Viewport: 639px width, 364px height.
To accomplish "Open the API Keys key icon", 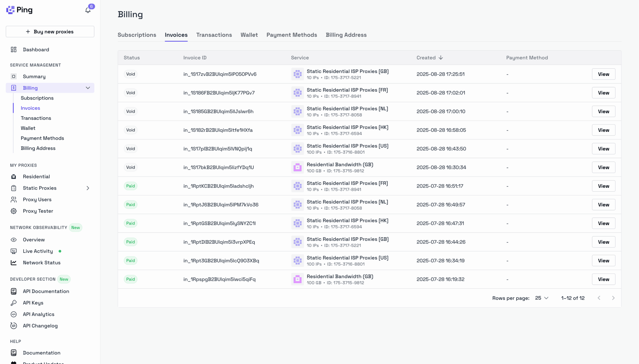I will click(x=13, y=303).
